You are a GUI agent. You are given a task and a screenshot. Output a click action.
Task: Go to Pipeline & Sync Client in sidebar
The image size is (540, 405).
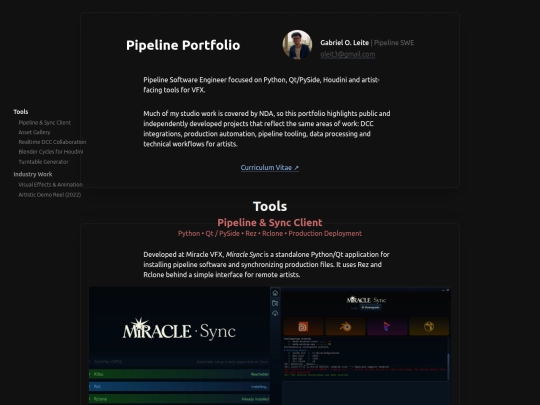click(x=45, y=123)
